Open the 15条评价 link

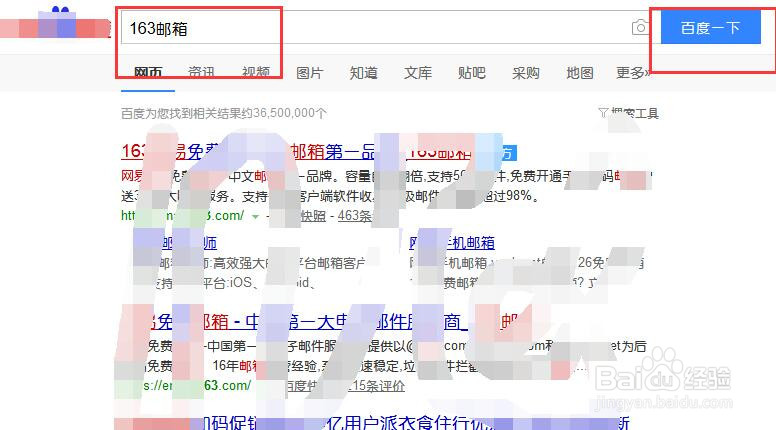click(376, 385)
